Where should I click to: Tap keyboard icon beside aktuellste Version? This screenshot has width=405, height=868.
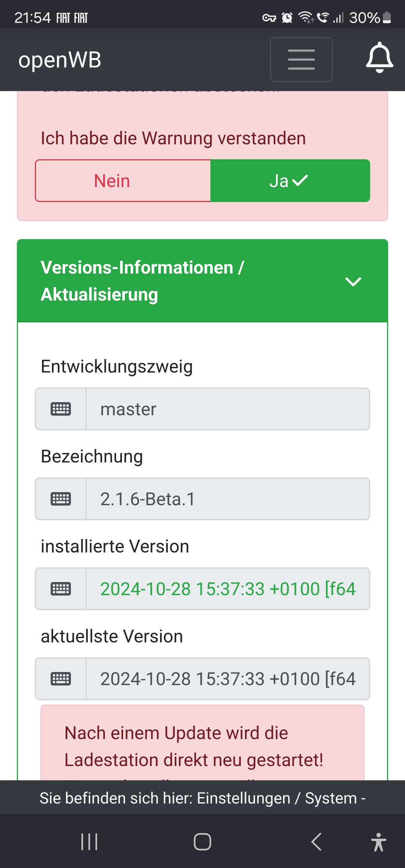coord(61,679)
